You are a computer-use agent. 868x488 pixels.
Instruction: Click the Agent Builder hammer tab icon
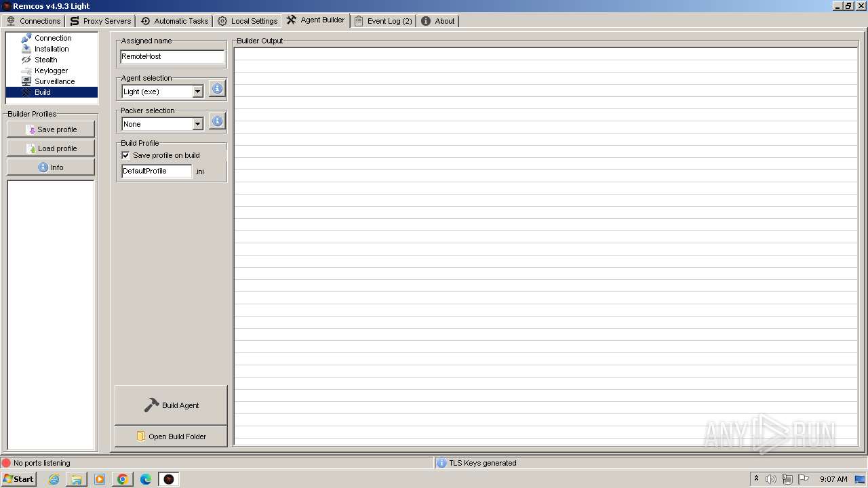292,20
